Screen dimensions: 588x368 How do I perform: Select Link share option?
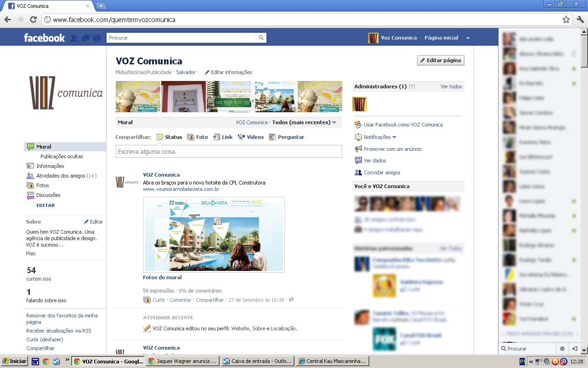pos(223,137)
